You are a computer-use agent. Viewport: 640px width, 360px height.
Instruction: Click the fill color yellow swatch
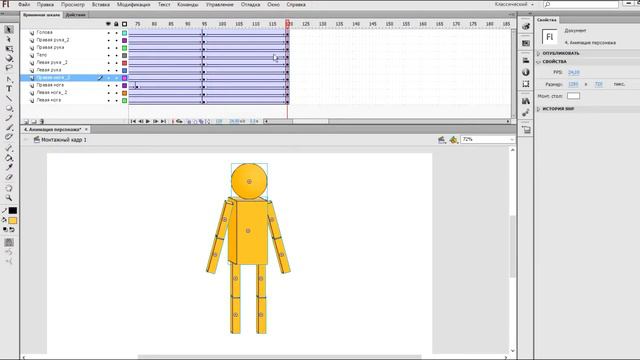(x=13, y=221)
